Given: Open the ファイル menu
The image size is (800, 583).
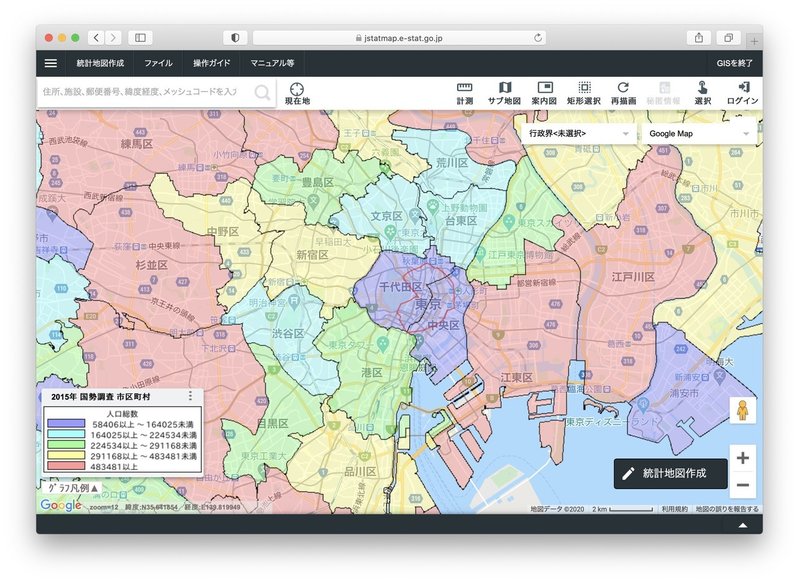Looking at the screenshot, I should click(x=158, y=63).
